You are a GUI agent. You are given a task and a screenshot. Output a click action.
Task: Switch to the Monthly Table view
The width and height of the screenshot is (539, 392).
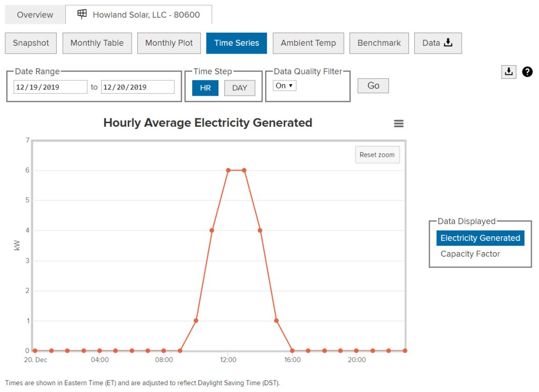click(97, 43)
